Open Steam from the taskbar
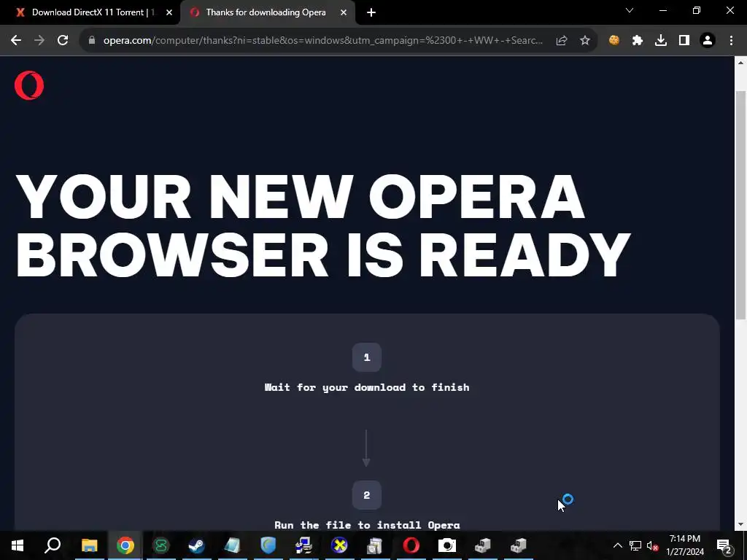Image resolution: width=747 pixels, height=560 pixels. click(x=196, y=545)
